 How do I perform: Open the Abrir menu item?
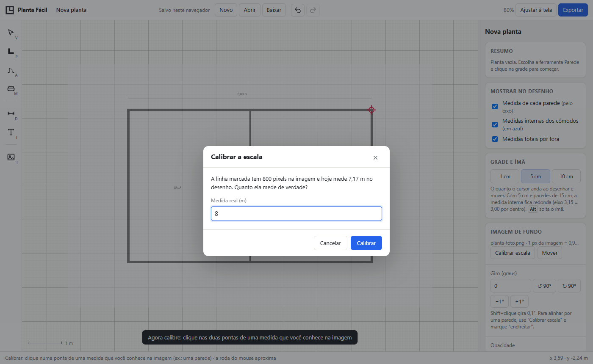click(249, 10)
